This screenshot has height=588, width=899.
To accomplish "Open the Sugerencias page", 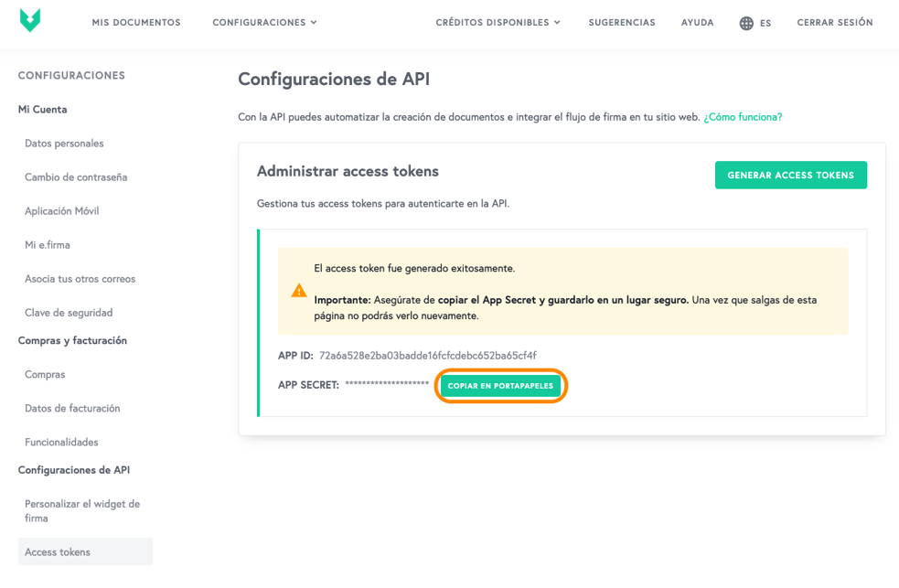I will click(622, 23).
